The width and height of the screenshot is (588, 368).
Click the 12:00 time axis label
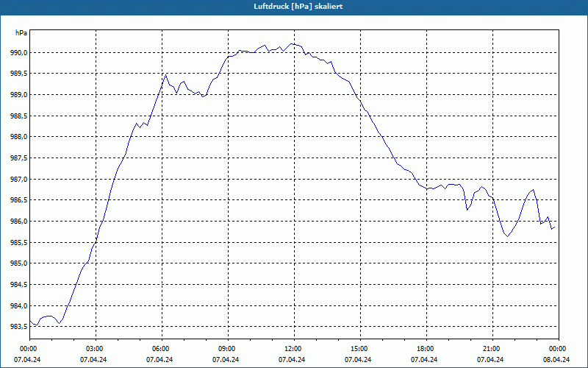point(292,349)
